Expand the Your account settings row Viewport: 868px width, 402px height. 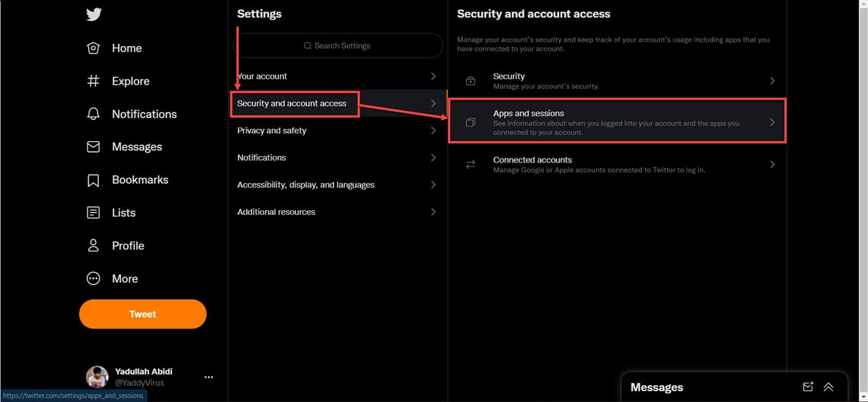434,76
